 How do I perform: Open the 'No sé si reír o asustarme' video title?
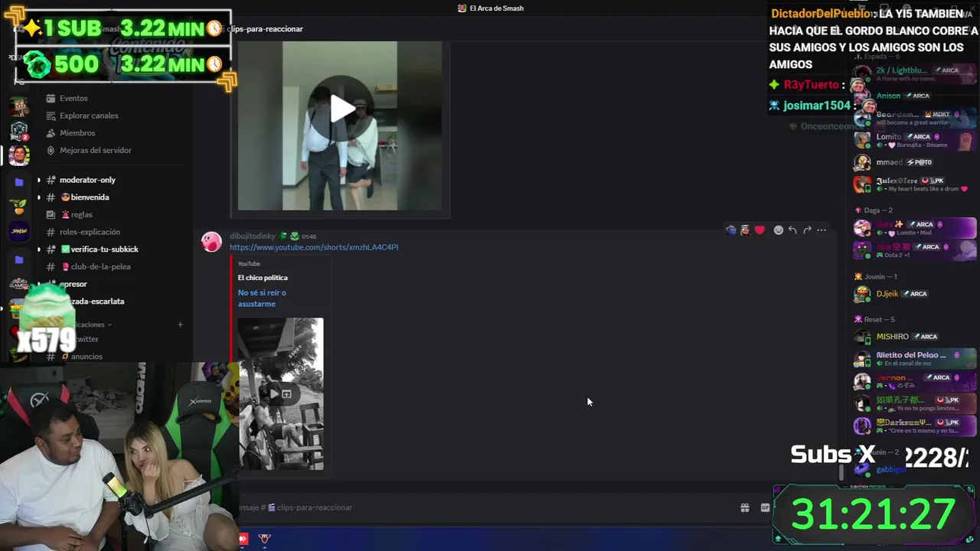pyautogui.click(x=262, y=298)
